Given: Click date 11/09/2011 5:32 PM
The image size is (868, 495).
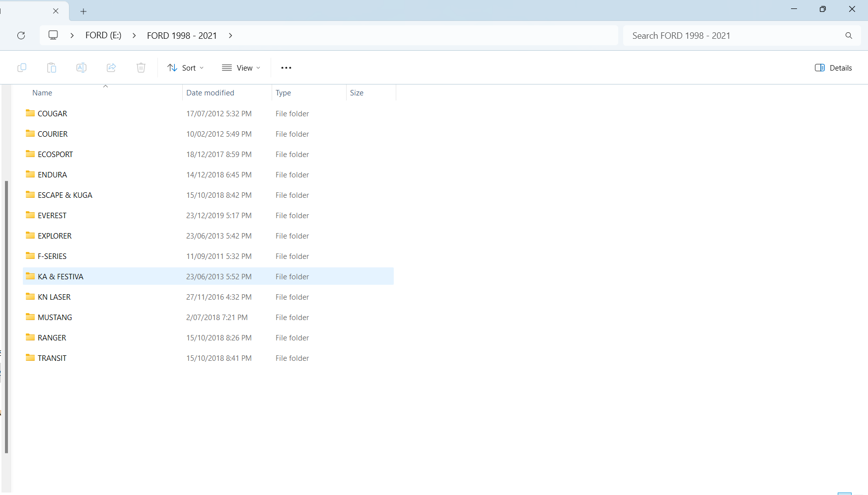Looking at the screenshot, I should pos(219,256).
